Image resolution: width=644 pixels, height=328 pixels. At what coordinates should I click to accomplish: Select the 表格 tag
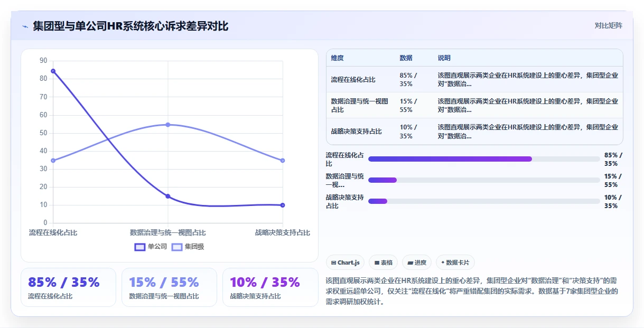coord(383,263)
